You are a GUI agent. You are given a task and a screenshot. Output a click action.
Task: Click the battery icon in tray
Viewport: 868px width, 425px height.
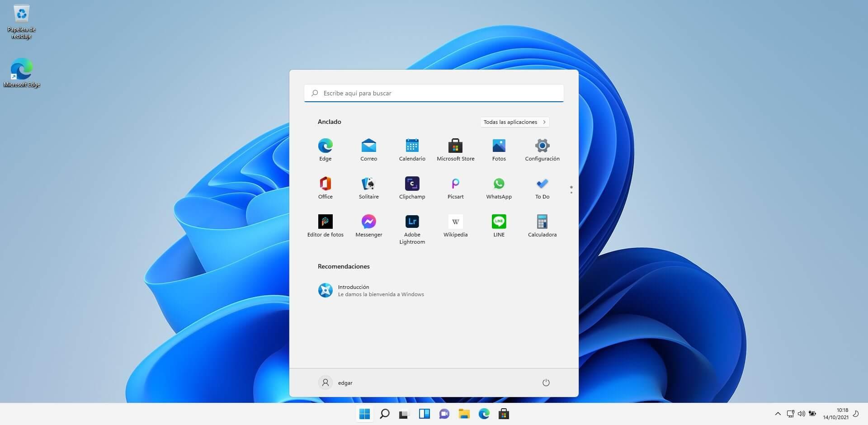click(x=812, y=414)
